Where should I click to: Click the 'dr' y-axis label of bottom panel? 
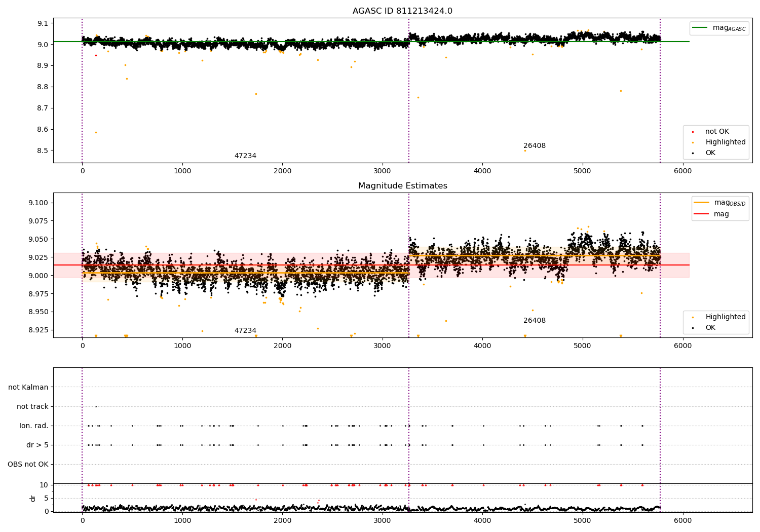pos(33,499)
